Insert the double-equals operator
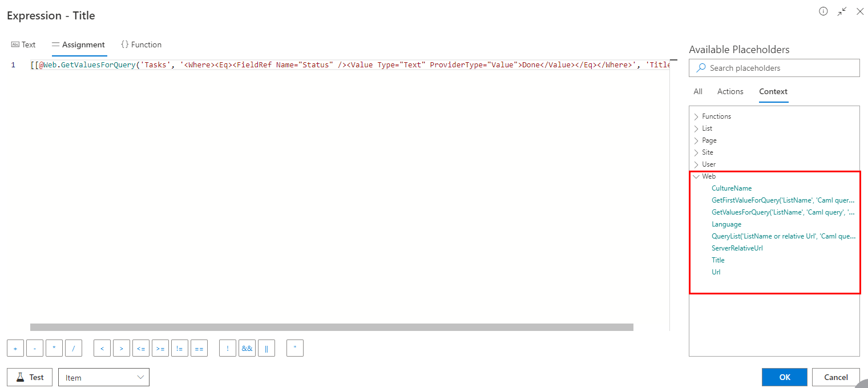 tap(199, 348)
